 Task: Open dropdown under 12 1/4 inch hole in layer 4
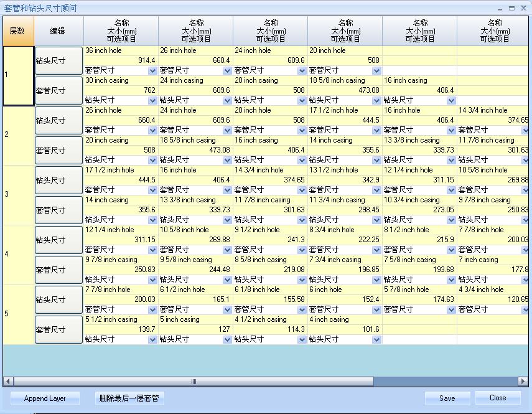[152, 250]
